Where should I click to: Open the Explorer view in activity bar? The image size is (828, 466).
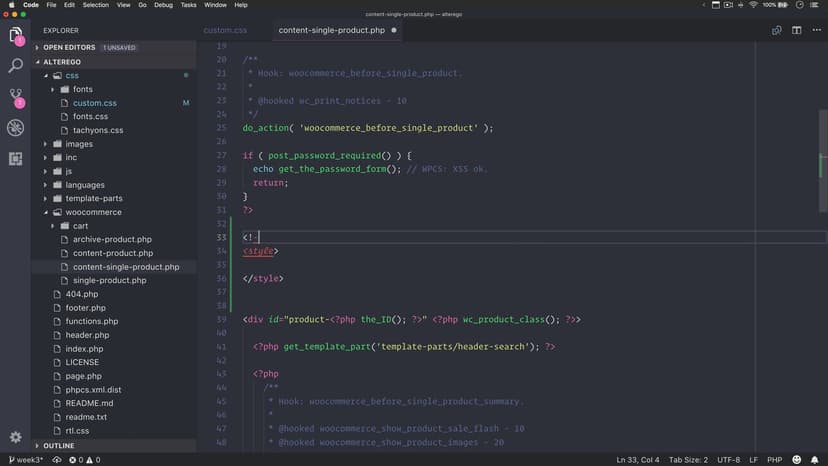pos(16,37)
